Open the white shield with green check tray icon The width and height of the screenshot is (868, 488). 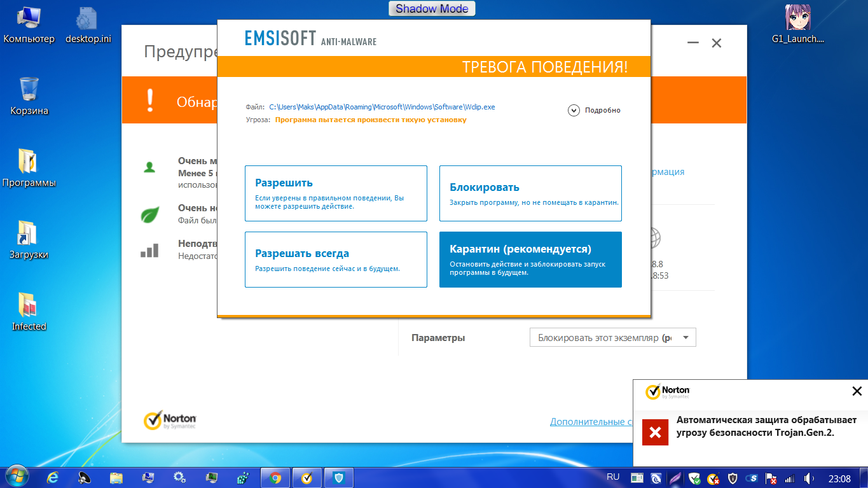694,478
